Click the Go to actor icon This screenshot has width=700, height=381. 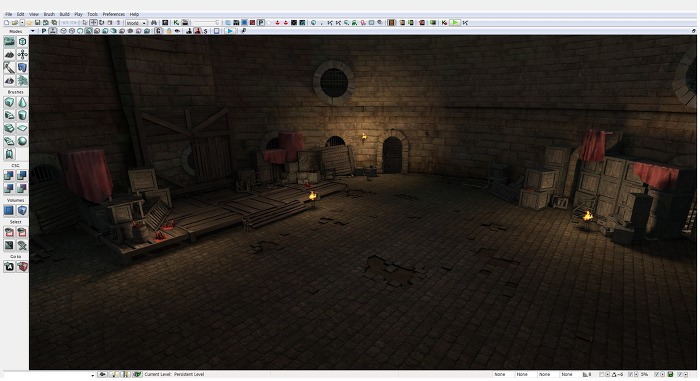coord(9,267)
